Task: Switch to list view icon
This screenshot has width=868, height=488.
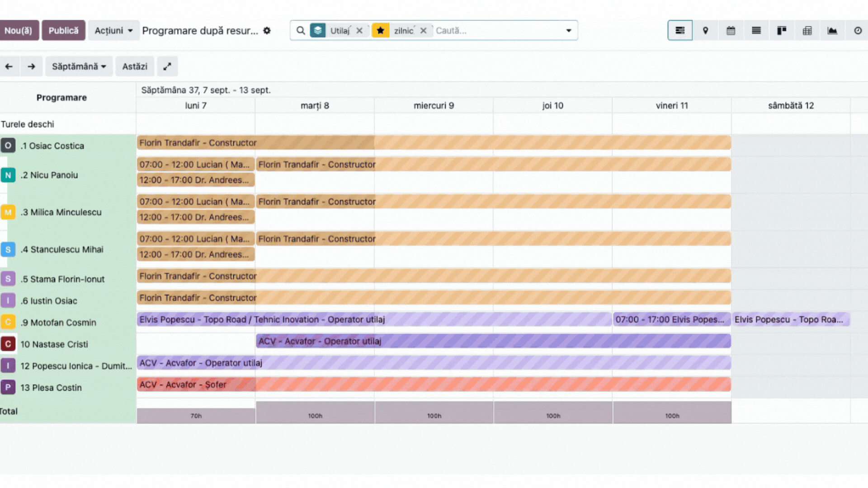Action: (756, 30)
